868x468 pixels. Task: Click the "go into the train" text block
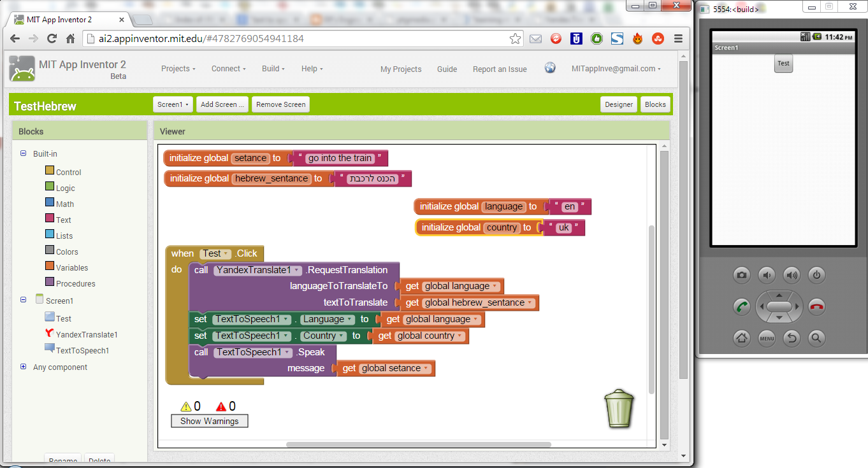pos(340,158)
